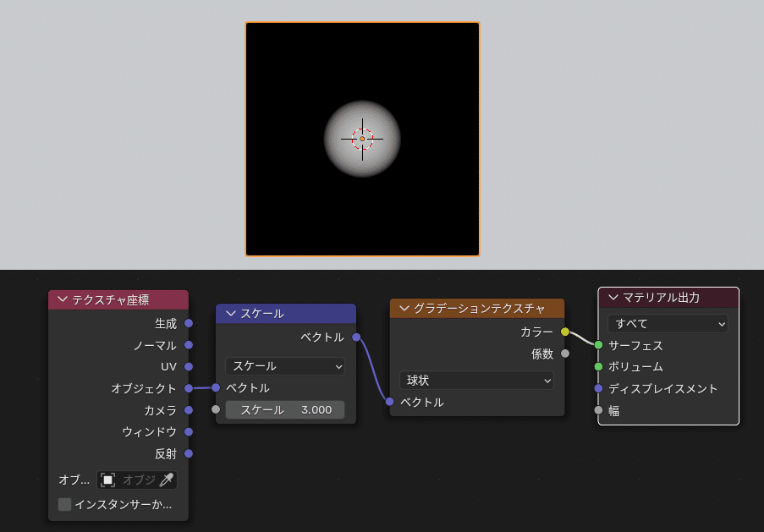Click the オブジェクト output socket
This screenshot has height=532, width=764.
(x=189, y=388)
